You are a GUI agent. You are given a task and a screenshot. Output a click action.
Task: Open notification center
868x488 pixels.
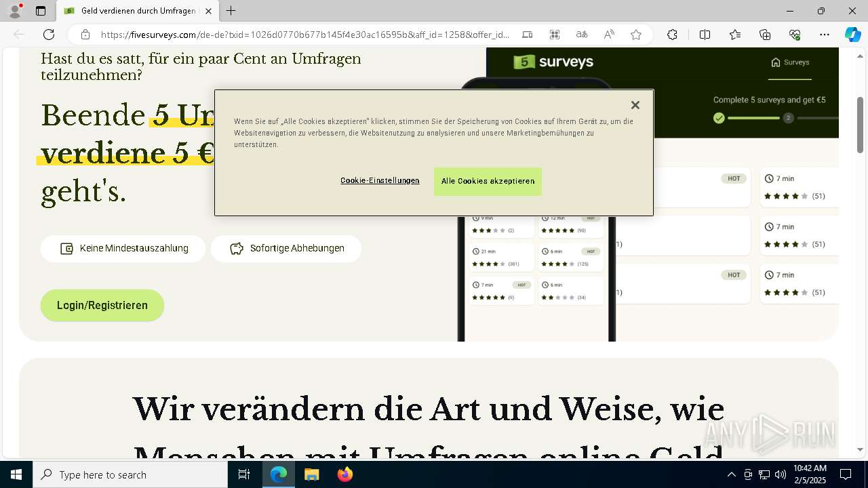846,474
